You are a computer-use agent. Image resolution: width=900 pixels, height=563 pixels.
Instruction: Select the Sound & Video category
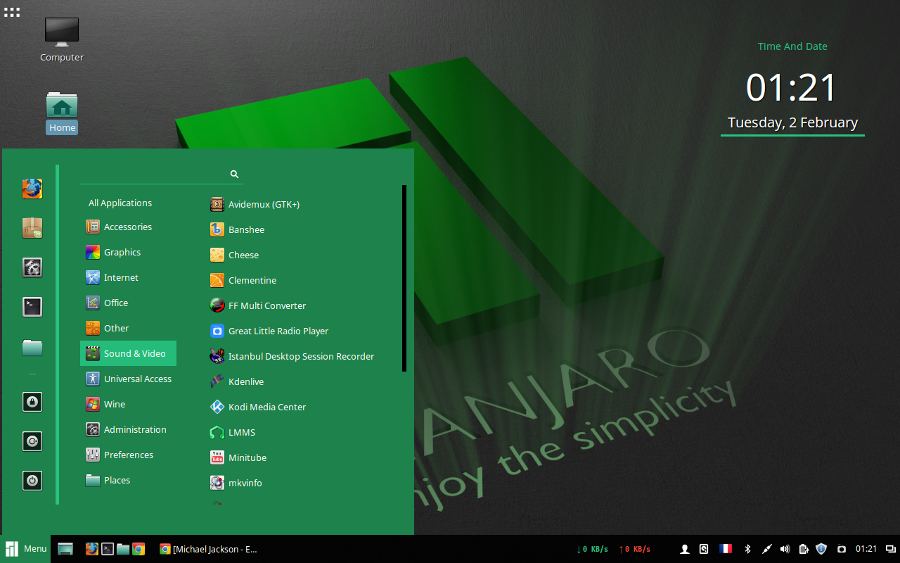[x=128, y=354]
